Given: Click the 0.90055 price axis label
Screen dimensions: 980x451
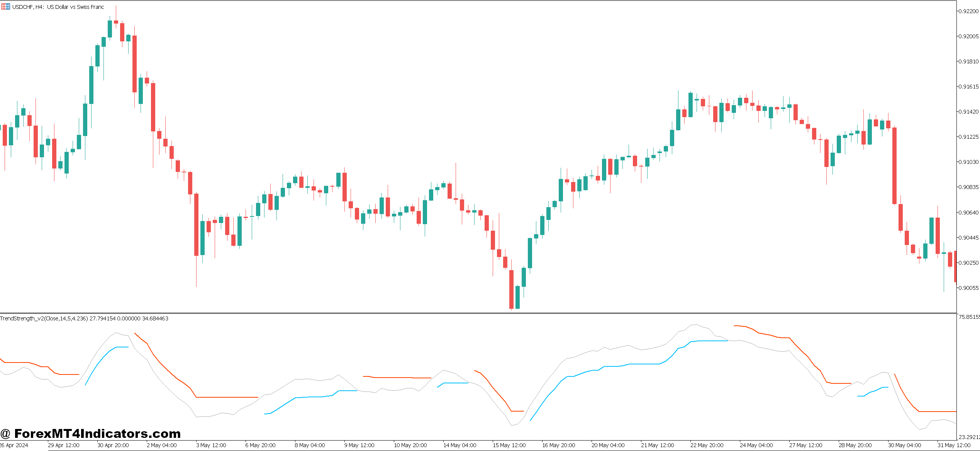Looking at the screenshot, I should pyautogui.click(x=968, y=288).
